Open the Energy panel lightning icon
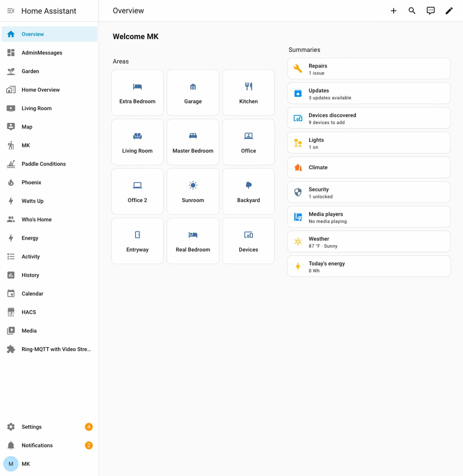The height and width of the screenshot is (476, 463). point(11,238)
